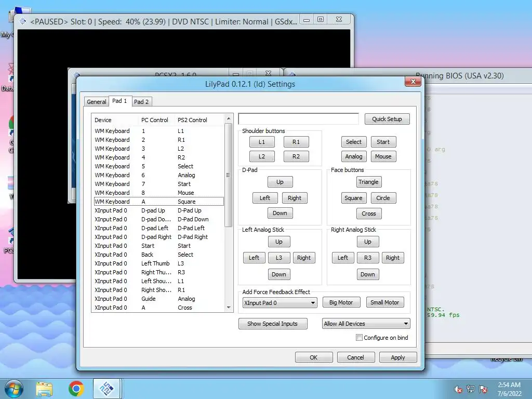Click the Analog button binding
The width and height of the screenshot is (532, 399).
[354, 156]
